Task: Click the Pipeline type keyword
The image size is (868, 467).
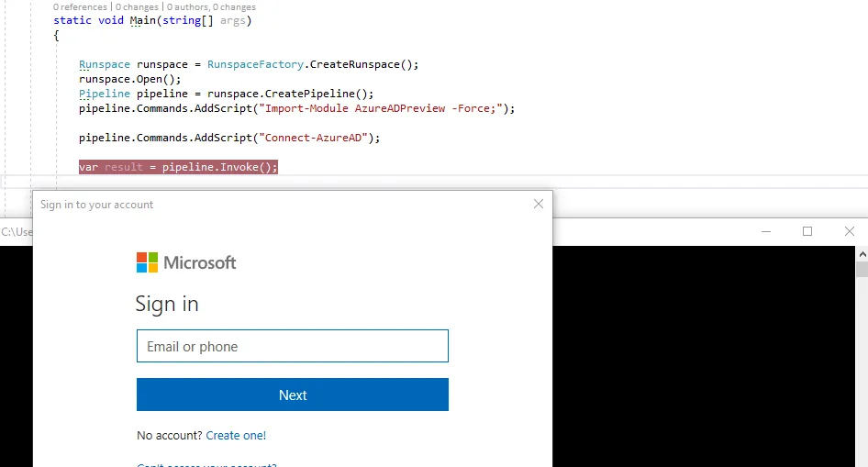Action: coord(104,94)
